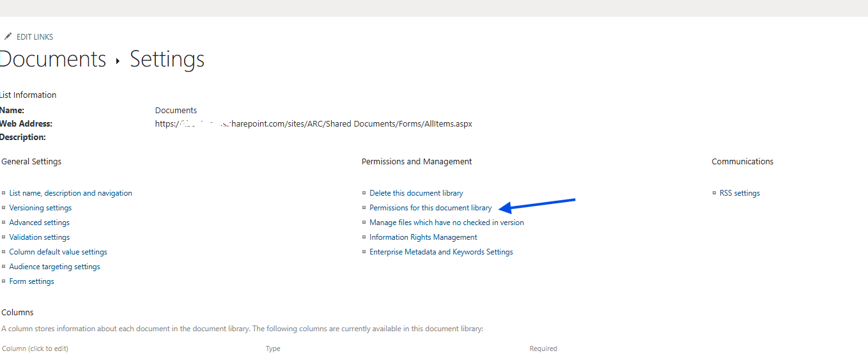Image resolution: width=868 pixels, height=360 pixels.
Task: Click the pencil icon beside Edit Links
Action: pos(8,36)
